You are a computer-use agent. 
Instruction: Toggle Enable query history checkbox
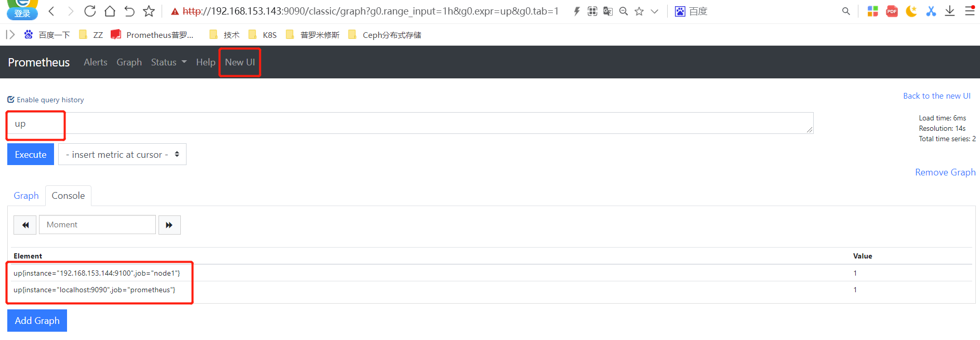tap(11, 100)
